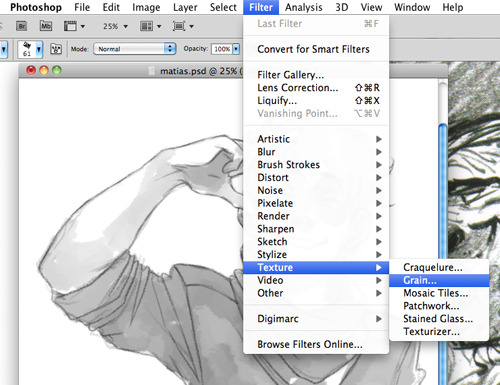Select Stained Glass texture filter
Screen dimensions: 500x385
[439, 319]
